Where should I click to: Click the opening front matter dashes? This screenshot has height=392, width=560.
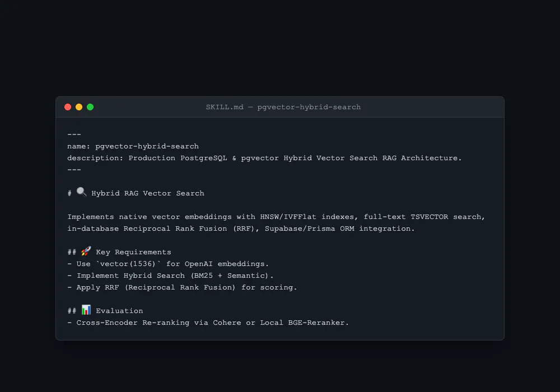74,134
